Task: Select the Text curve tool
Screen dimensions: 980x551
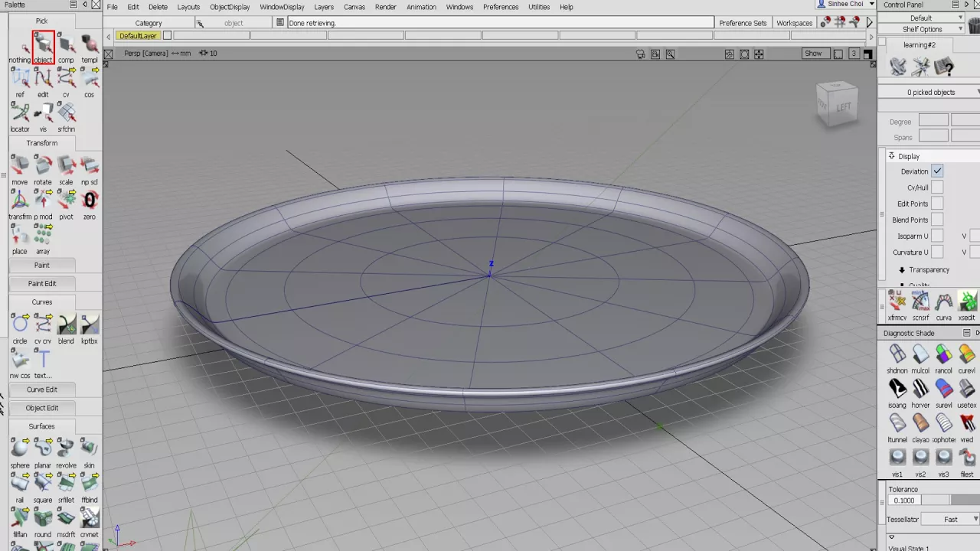Action: coord(43,361)
